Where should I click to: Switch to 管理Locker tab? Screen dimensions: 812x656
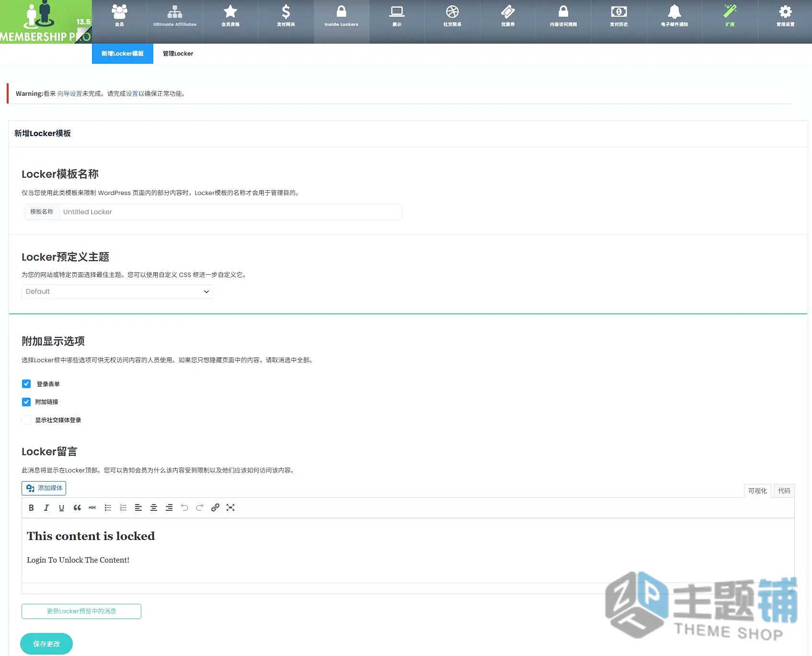click(x=178, y=54)
